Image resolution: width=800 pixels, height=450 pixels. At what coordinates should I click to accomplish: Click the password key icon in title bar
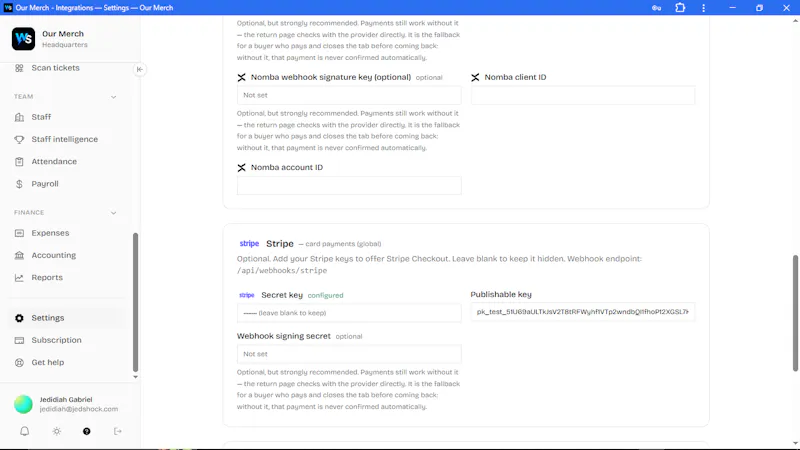(657, 8)
